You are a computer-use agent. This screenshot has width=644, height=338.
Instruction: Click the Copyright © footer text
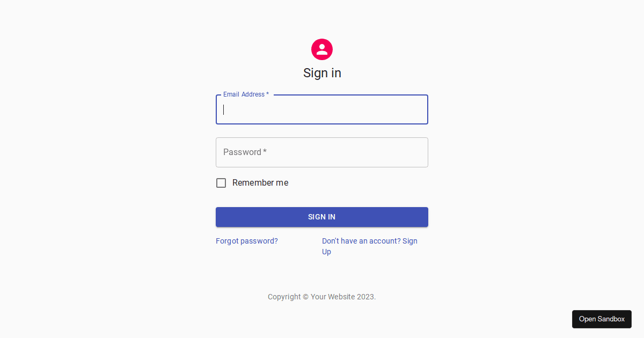[x=288, y=297]
